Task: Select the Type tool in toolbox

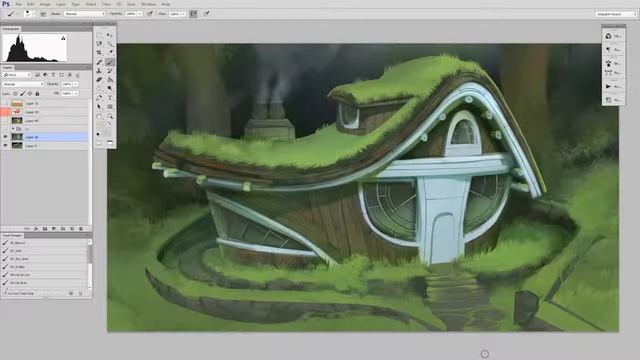Action: pos(110,98)
